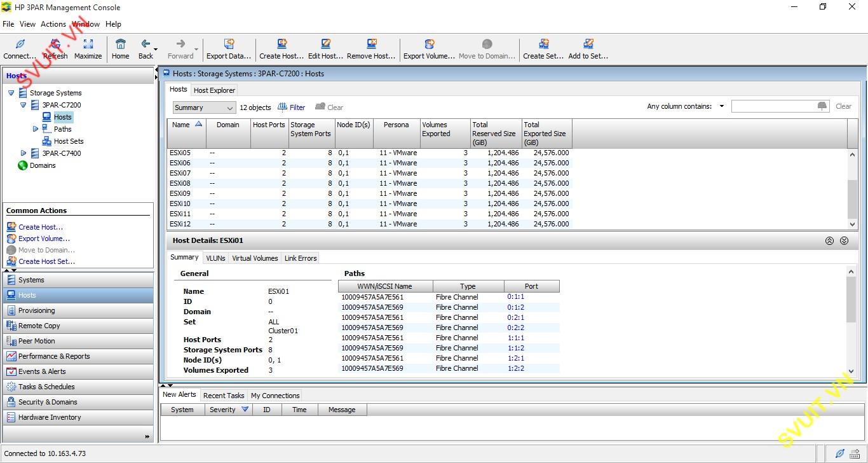Collapse host details with up chevron icon
Viewport: 868px width, 463px height.
pos(829,241)
